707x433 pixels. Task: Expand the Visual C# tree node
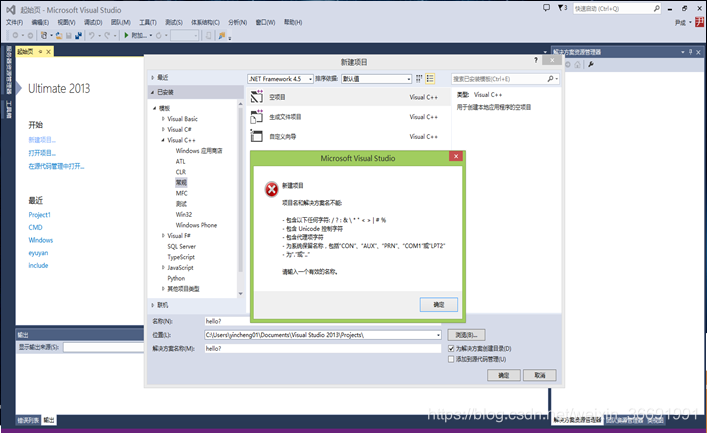click(x=163, y=129)
